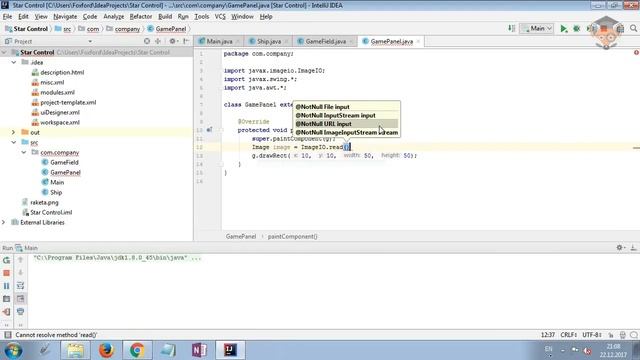
Task: Switch to Main.java tab
Action: coord(219,41)
